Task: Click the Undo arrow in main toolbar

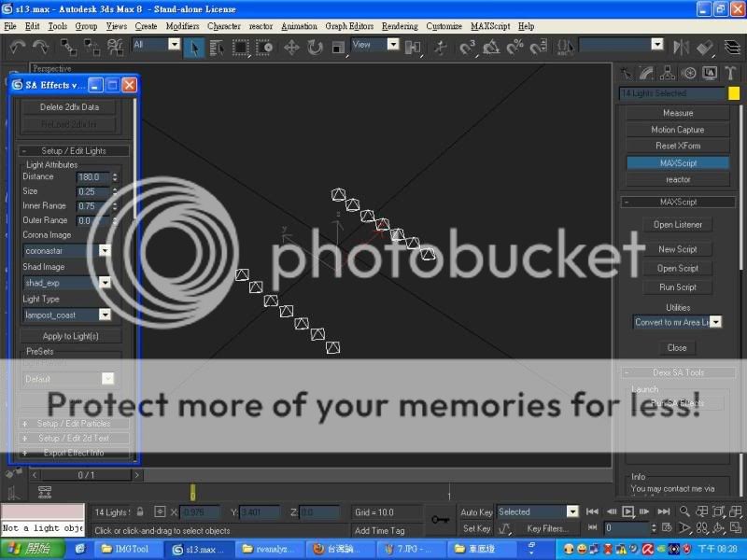Action: tap(18, 47)
